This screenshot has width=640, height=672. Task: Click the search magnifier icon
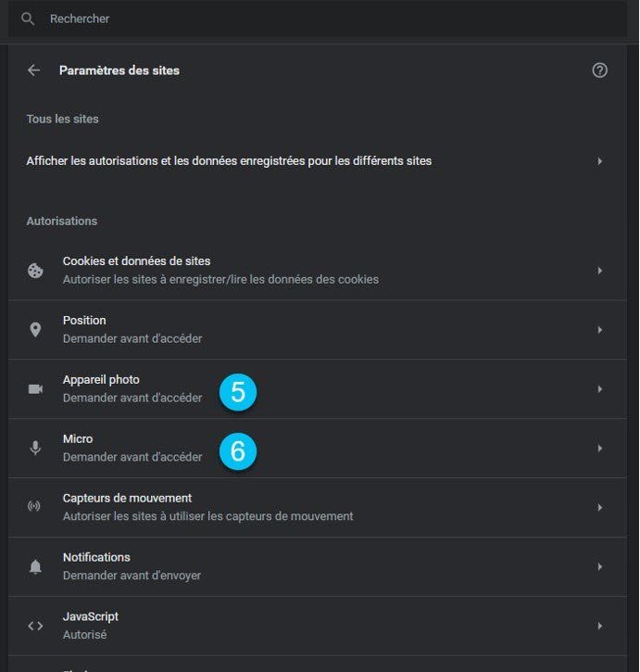tap(28, 19)
